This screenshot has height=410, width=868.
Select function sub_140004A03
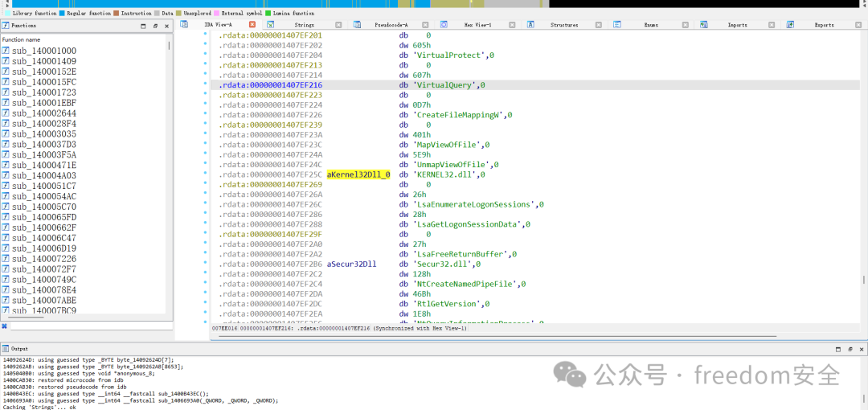[x=44, y=175]
